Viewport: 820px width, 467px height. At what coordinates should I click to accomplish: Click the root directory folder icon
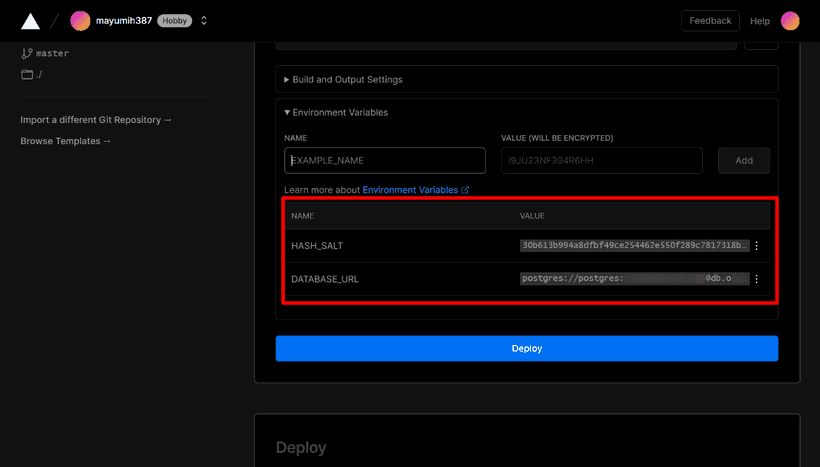pos(27,75)
